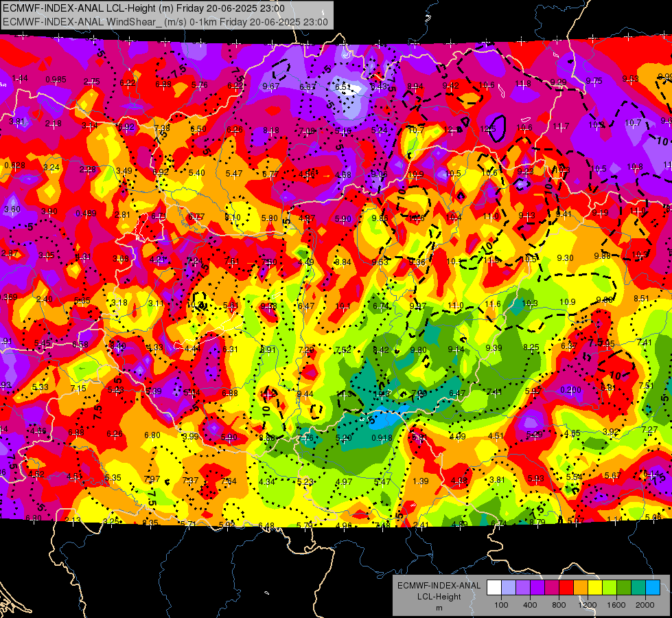Click the 1200 legend scale label
Image resolution: width=672 pixels, height=618 pixels.
click(x=588, y=605)
